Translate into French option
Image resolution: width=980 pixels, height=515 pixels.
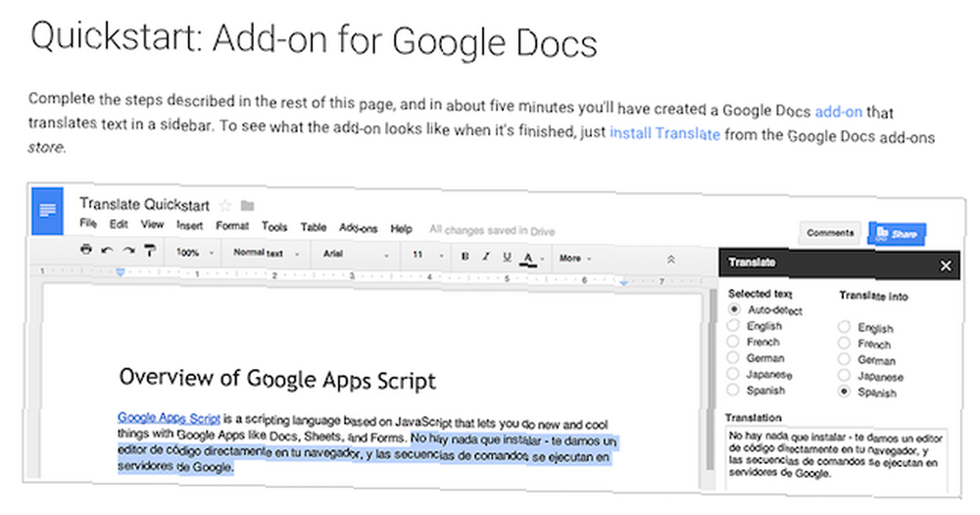tap(845, 344)
